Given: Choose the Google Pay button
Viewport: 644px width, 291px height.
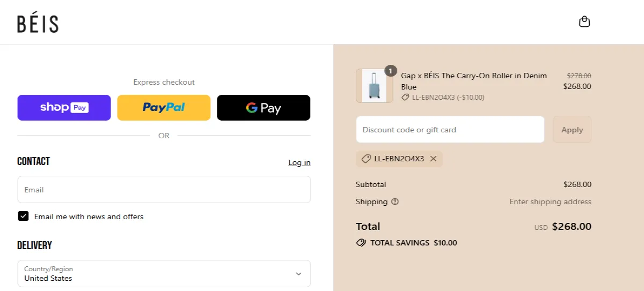Looking at the screenshot, I should pos(264,108).
